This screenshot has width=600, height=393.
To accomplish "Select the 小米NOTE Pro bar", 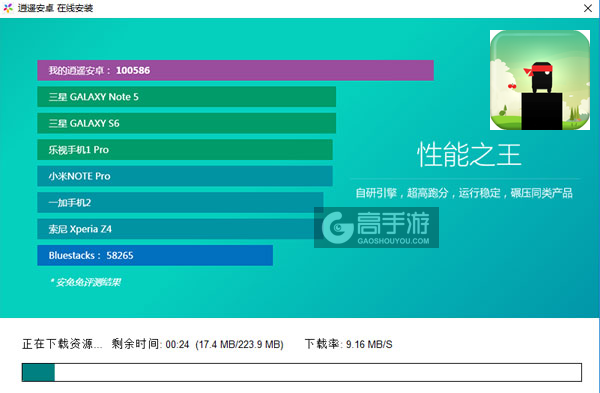I will pos(185,176).
